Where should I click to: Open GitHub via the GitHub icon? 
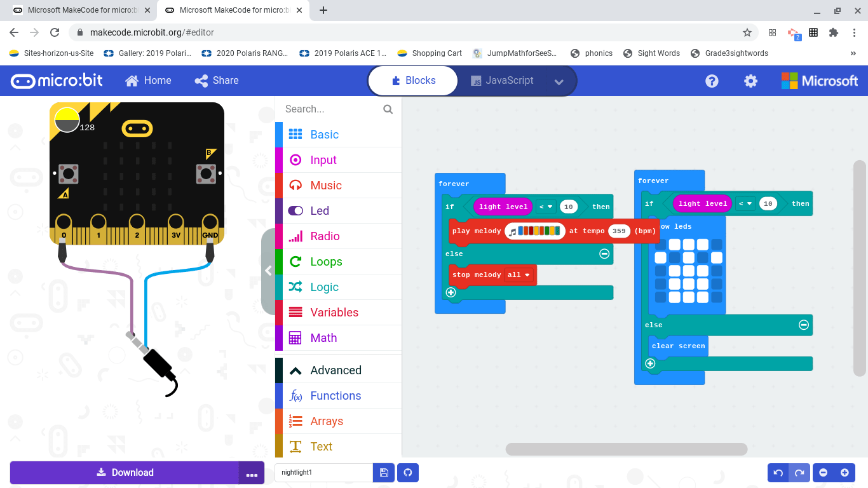pyautogui.click(x=407, y=472)
